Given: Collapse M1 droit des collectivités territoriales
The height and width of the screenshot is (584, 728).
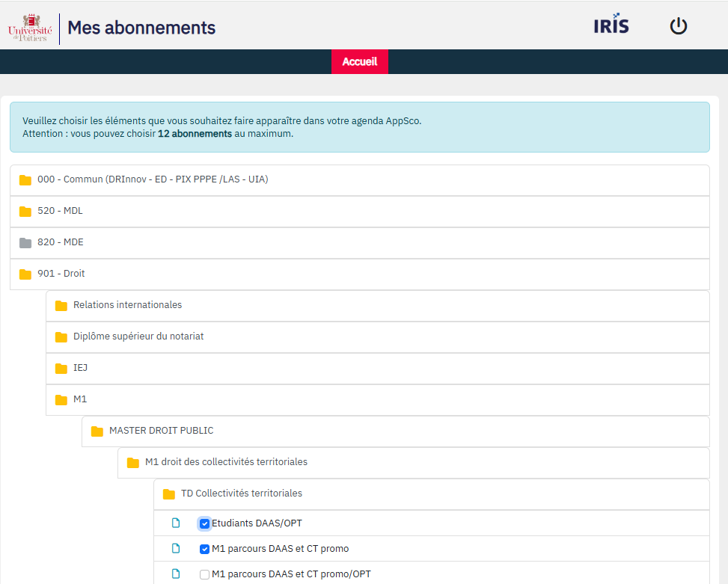Looking at the screenshot, I should tap(226, 462).
